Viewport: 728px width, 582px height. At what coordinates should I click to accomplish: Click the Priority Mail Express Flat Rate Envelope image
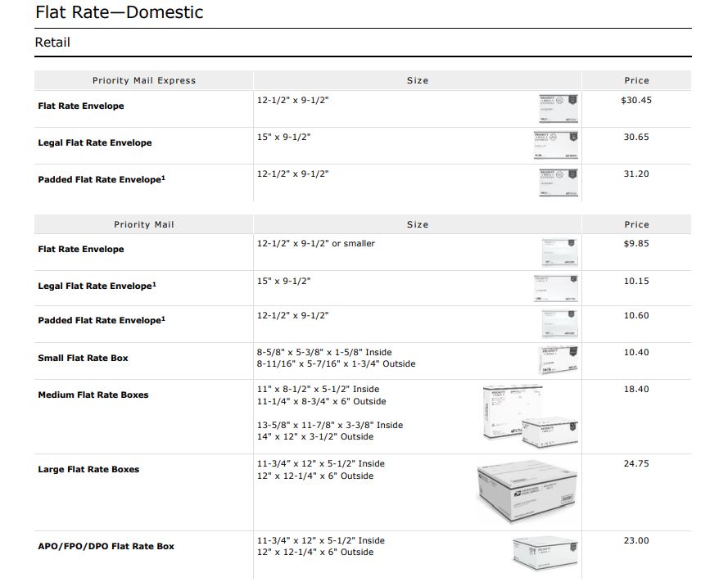(558, 107)
